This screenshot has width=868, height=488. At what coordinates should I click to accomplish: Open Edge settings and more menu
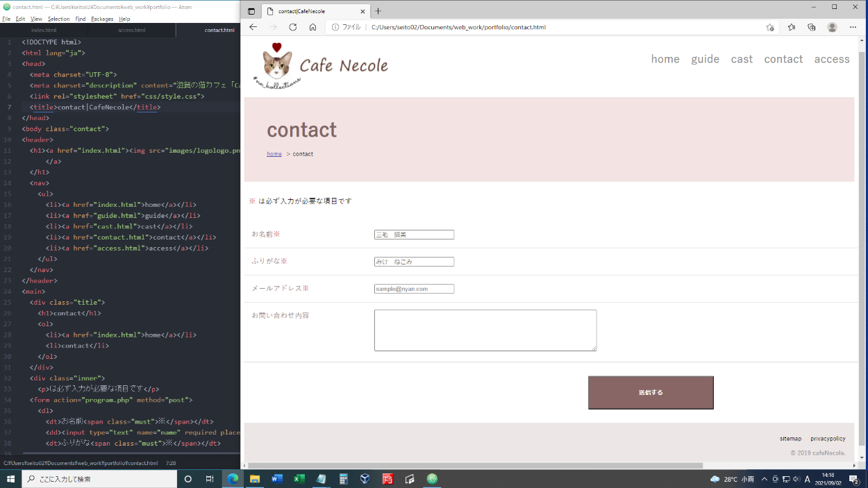(x=853, y=27)
